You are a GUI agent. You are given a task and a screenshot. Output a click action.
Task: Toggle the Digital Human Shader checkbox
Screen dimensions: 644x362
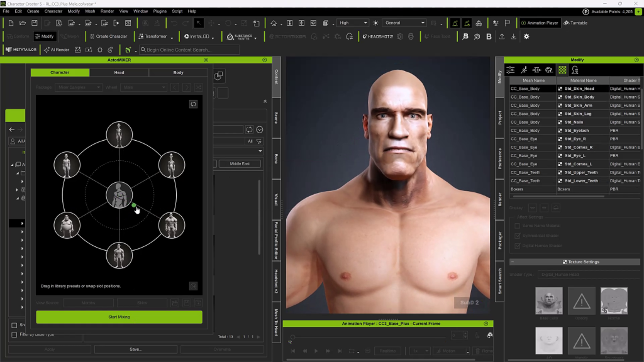click(518, 246)
